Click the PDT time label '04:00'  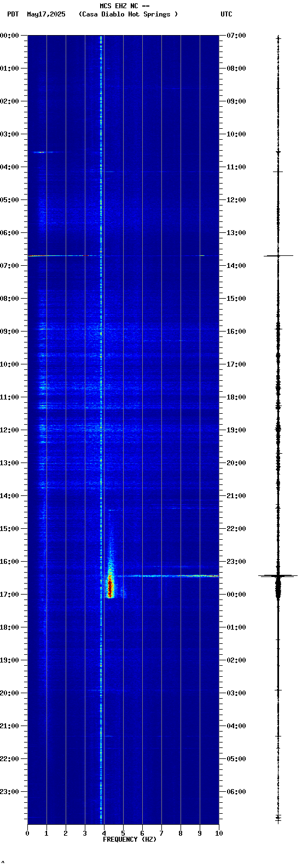[x=10, y=167]
